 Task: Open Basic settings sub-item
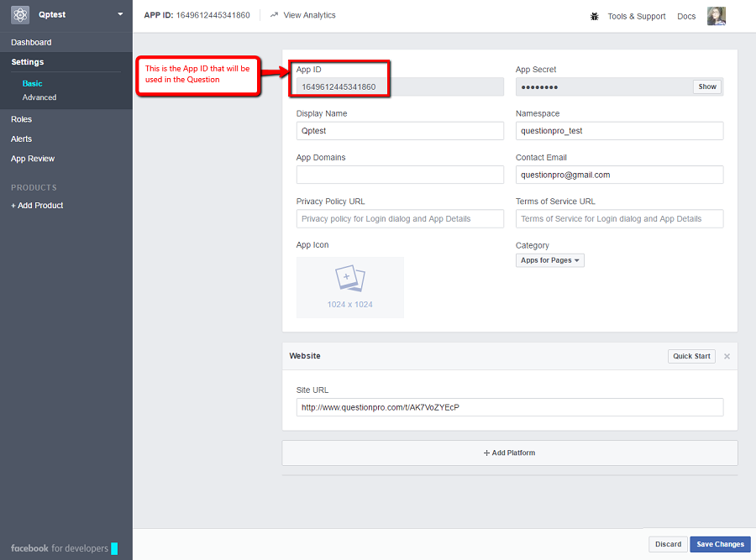[x=32, y=83]
